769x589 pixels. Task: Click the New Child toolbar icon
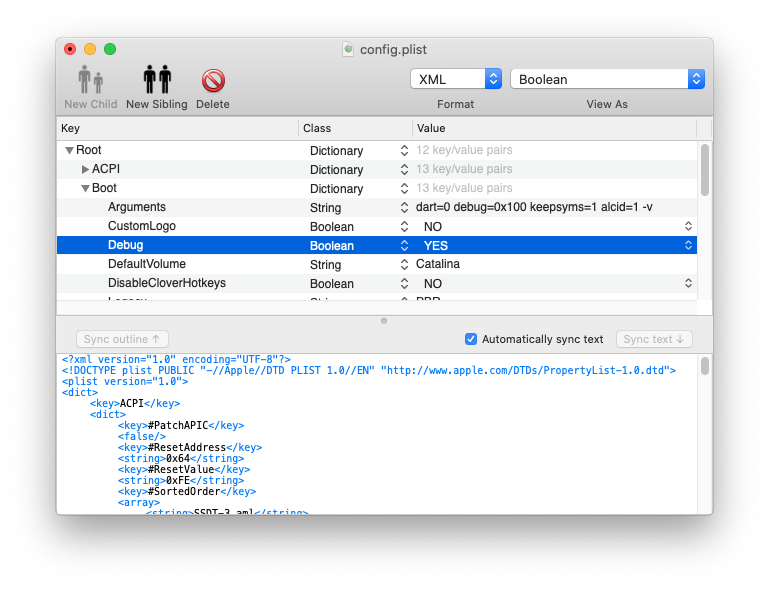[91, 80]
